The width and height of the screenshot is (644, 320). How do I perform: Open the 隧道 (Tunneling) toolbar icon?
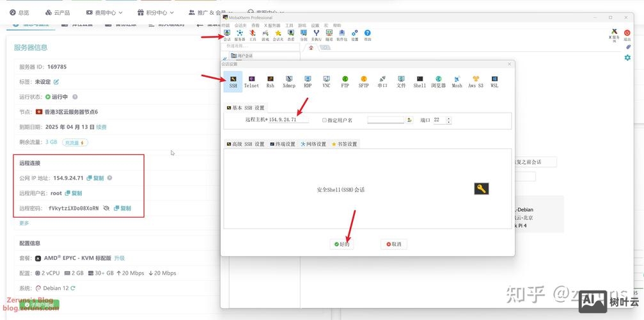point(329,35)
